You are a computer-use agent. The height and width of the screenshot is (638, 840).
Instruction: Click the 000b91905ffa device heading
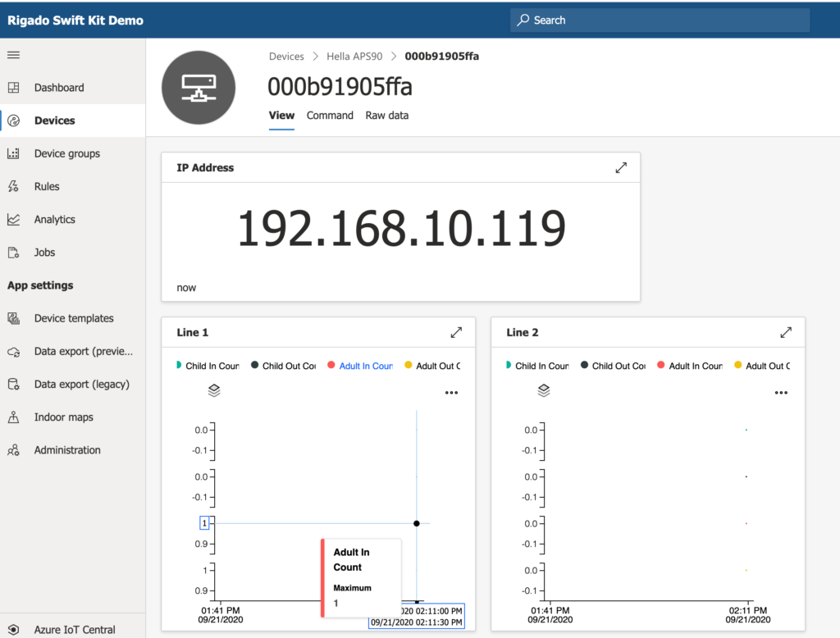[x=340, y=87]
